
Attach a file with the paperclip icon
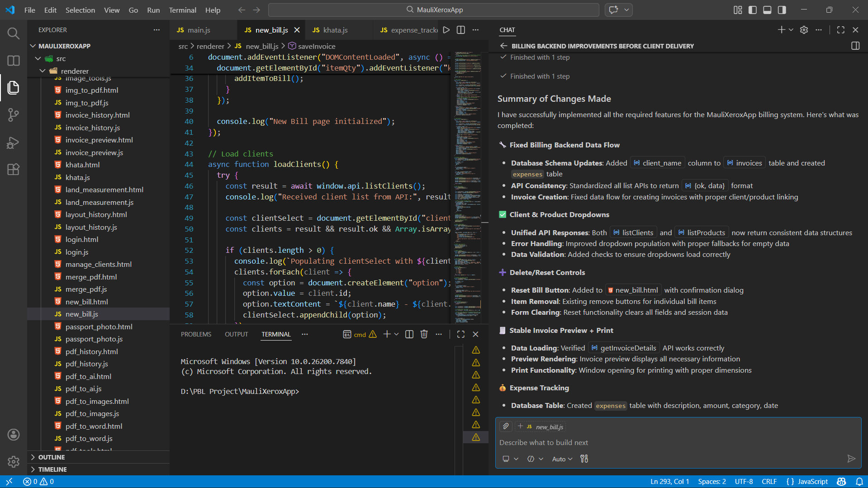tap(505, 426)
